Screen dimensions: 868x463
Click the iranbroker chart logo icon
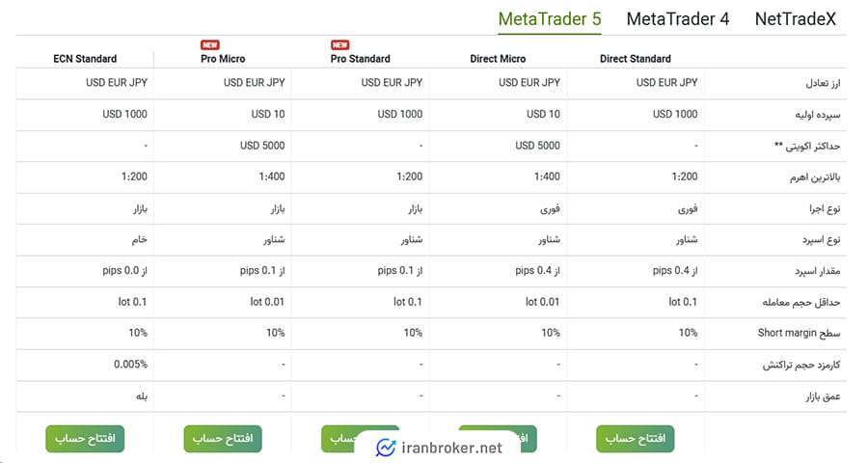pyautogui.click(x=386, y=448)
